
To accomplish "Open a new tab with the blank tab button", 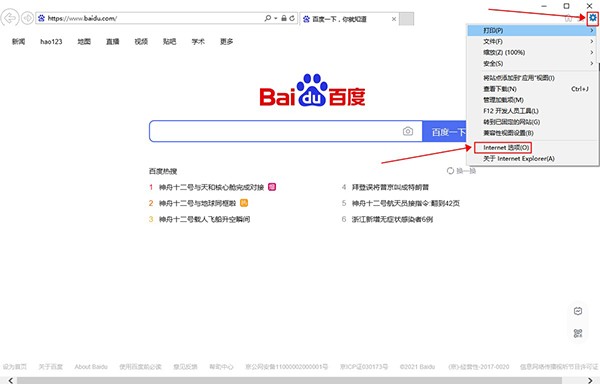I will coord(406,19).
